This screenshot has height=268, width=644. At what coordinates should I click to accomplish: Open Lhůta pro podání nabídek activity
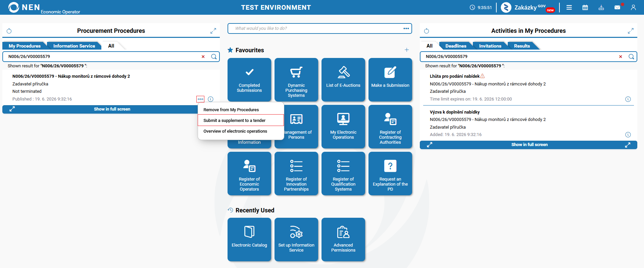click(455, 76)
